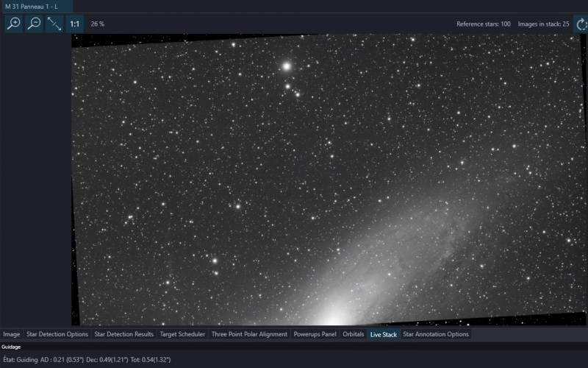Select the Live Stack tab
588x368 pixels.
point(383,334)
